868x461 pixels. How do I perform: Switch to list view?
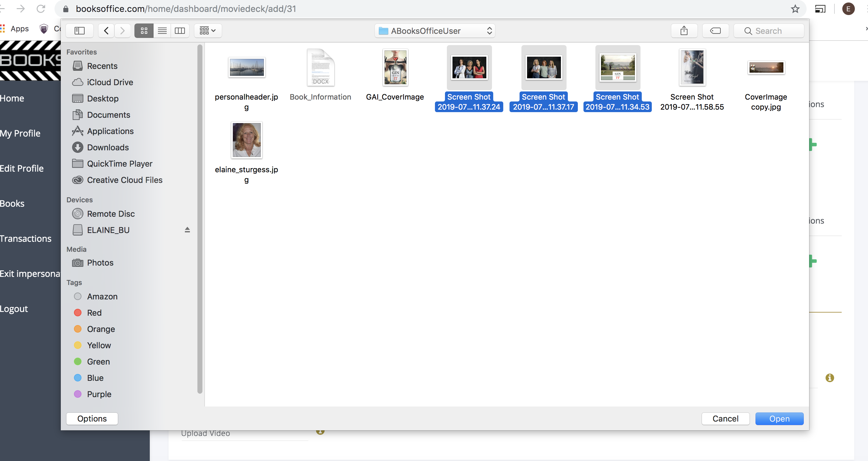[x=162, y=31]
